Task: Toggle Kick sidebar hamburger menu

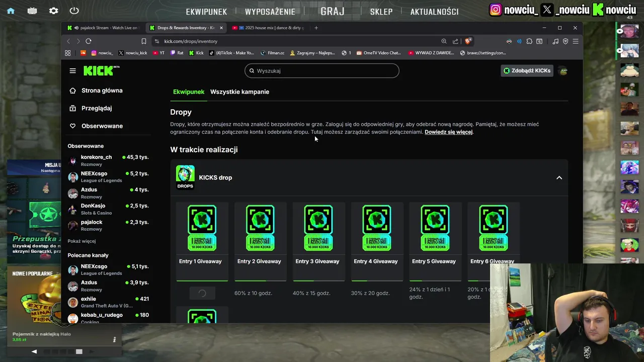Action: 73,71
